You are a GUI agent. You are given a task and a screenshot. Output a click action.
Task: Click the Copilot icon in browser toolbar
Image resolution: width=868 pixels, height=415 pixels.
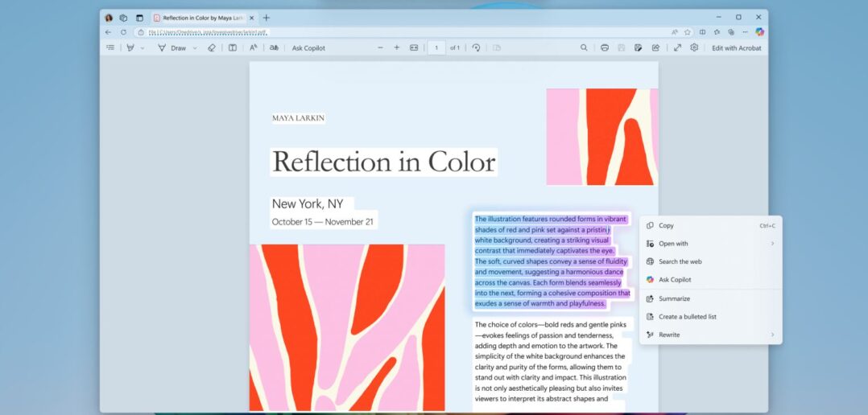(759, 32)
